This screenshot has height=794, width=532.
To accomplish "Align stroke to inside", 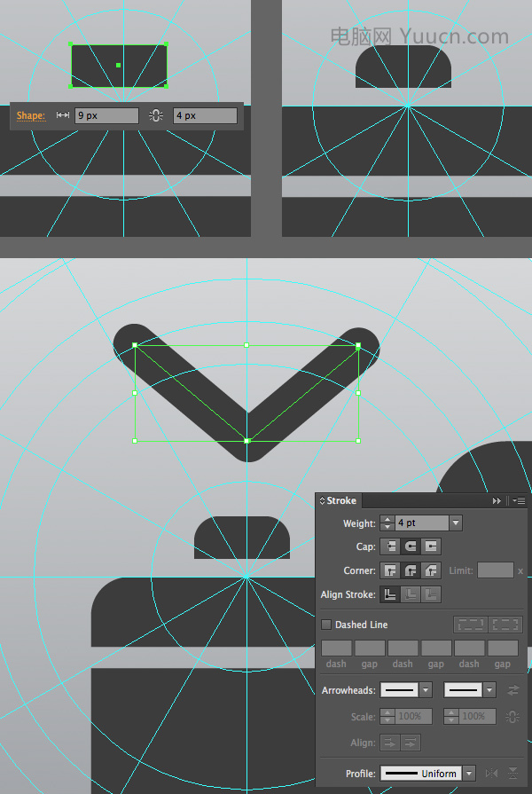I will (x=411, y=594).
